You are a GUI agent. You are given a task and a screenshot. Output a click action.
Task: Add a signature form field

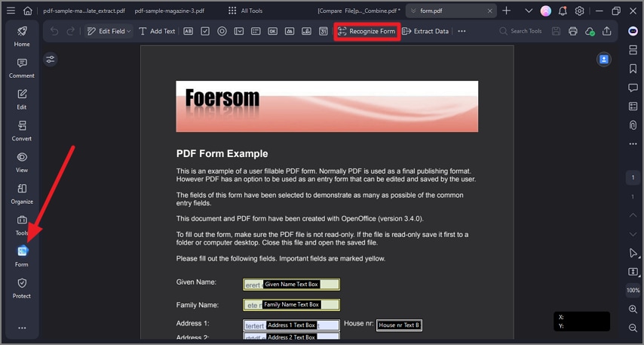[x=306, y=31]
